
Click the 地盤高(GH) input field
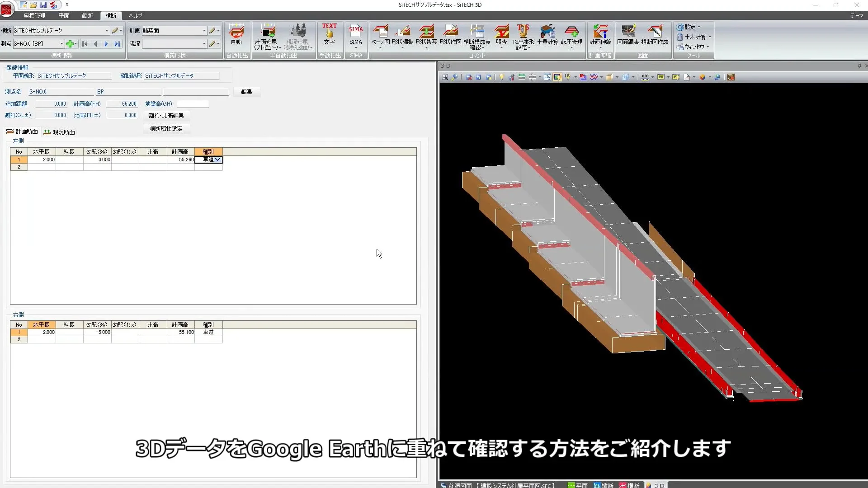(193, 104)
